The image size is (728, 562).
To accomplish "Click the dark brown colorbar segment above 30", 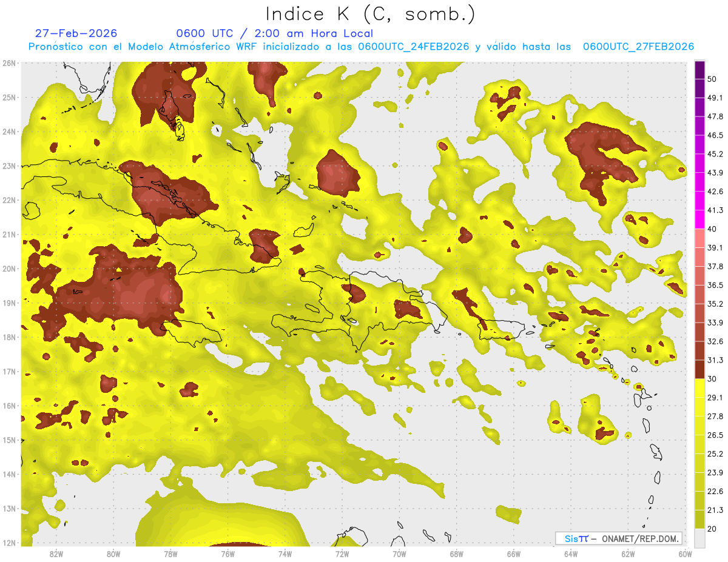I will pos(699,369).
